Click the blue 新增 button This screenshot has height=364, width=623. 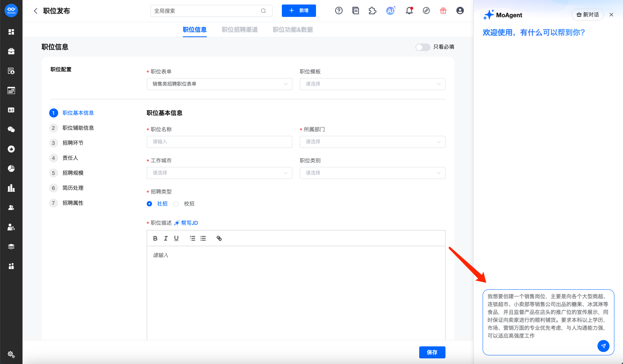tap(299, 11)
